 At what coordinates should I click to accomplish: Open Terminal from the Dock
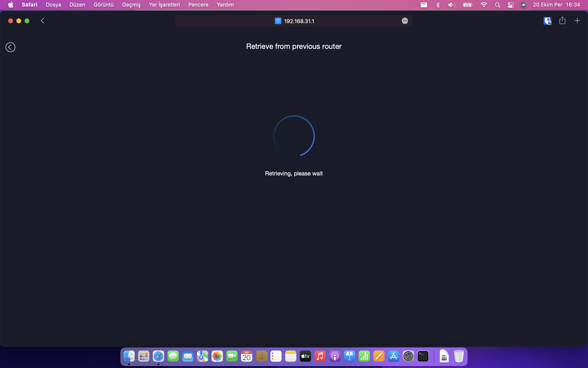pyautogui.click(x=423, y=356)
